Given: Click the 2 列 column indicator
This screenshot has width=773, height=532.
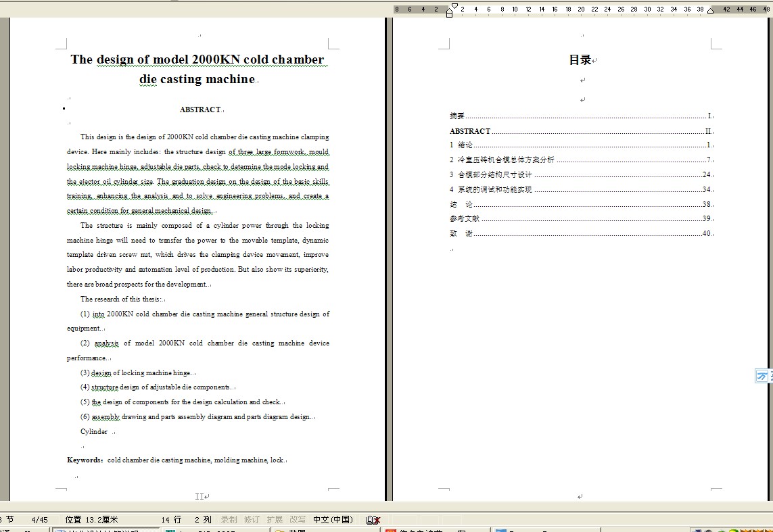Looking at the screenshot, I should click(203, 520).
